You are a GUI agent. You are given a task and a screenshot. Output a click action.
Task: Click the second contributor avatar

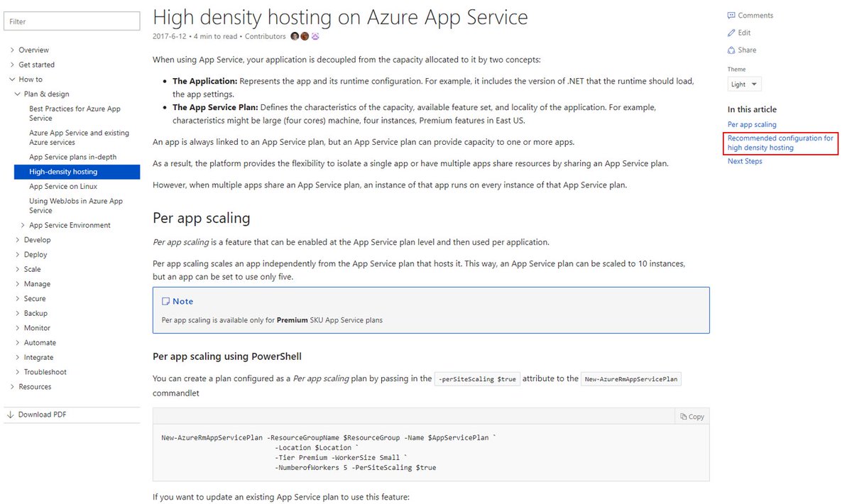click(x=305, y=36)
